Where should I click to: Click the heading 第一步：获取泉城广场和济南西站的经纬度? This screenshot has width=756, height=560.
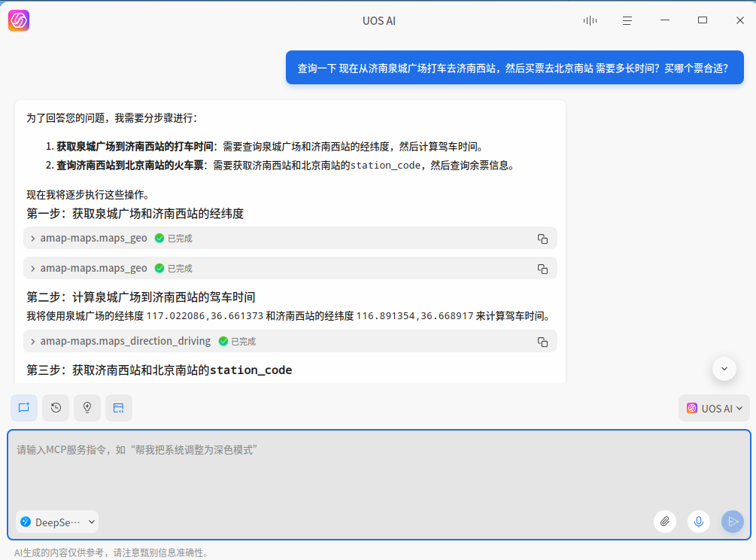135,214
